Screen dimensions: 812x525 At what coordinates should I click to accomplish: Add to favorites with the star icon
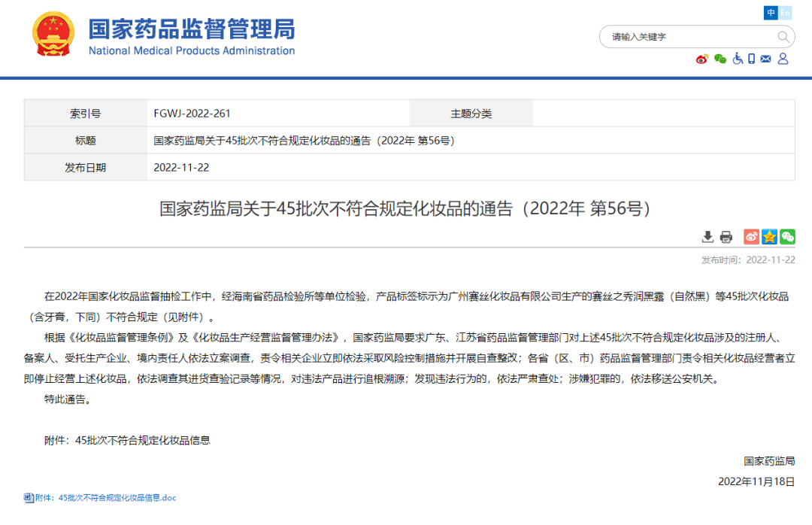pyautogui.click(x=769, y=237)
